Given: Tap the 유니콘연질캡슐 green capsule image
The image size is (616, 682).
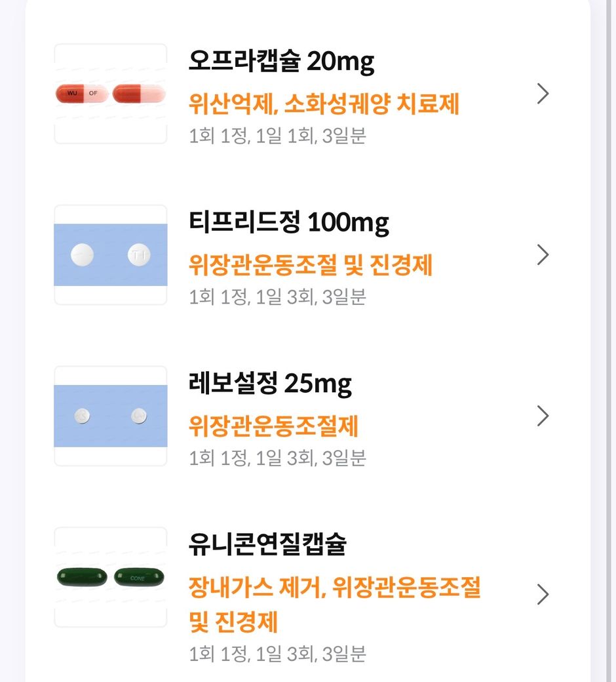Looking at the screenshot, I should (111, 577).
